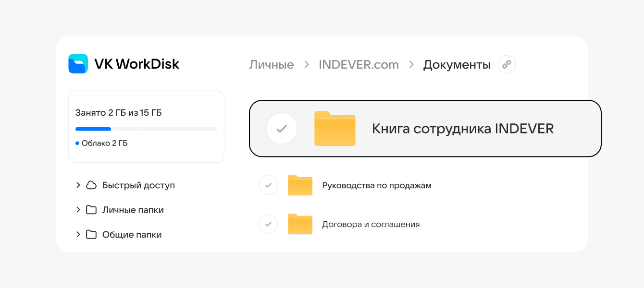Image resolution: width=644 pixels, height=288 pixels.
Task: Click the VK WorkDisk logo icon
Action: coord(78,64)
